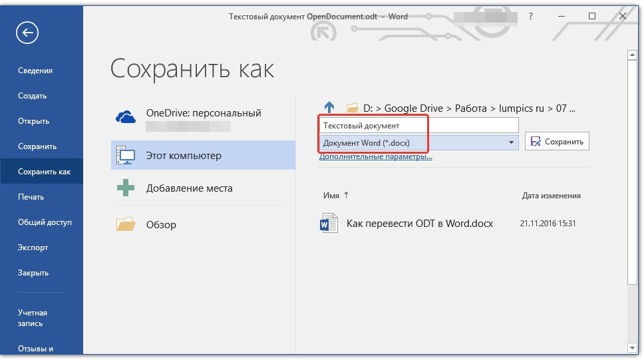Click Закрыть in the sidebar
This screenshot has height=360, width=644.
[33, 272]
